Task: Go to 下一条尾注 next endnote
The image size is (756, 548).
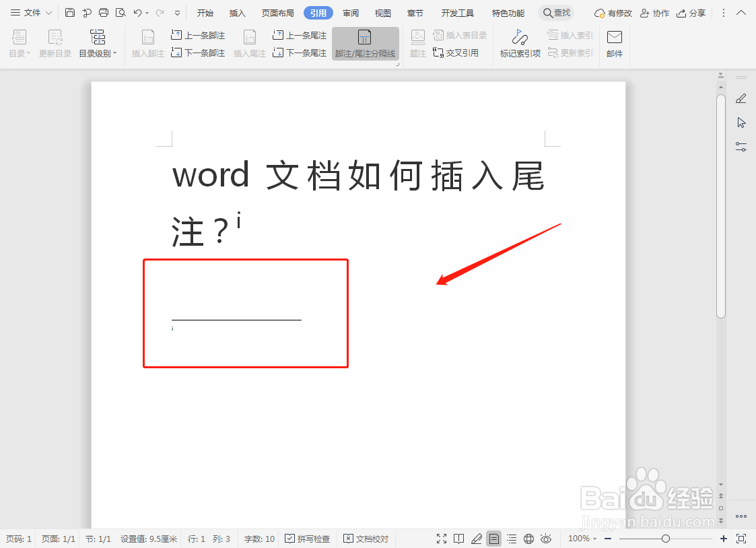Action: [x=300, y=53]
